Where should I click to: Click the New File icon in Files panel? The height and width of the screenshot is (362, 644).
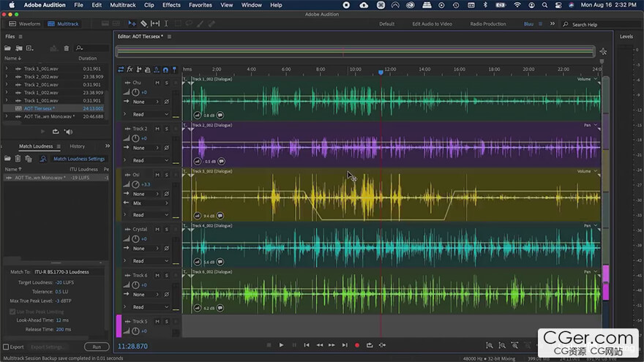point(29,48)
